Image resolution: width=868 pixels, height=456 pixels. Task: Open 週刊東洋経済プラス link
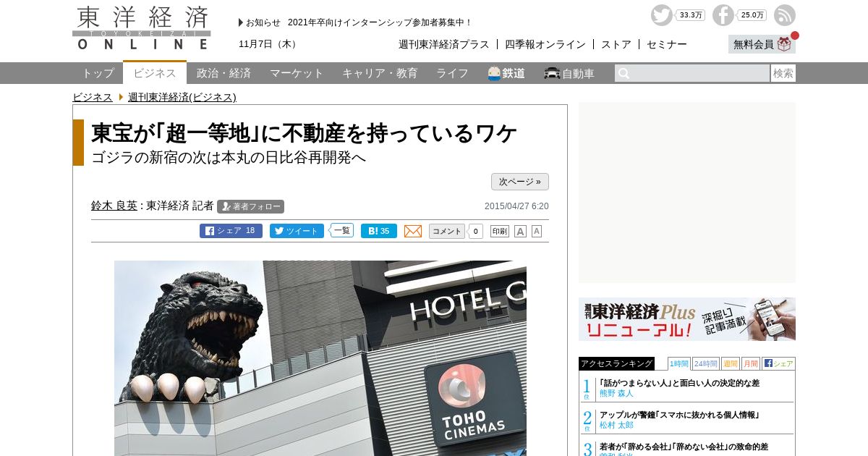coord(444,44)
